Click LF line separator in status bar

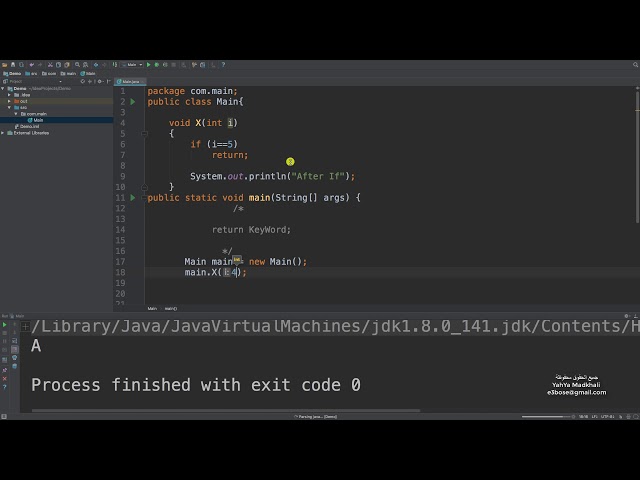click(x=594, y=417)
